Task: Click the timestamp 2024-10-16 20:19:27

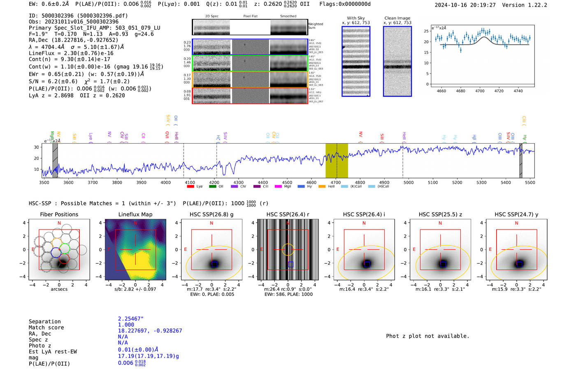Action: click(x=465, y=5)
